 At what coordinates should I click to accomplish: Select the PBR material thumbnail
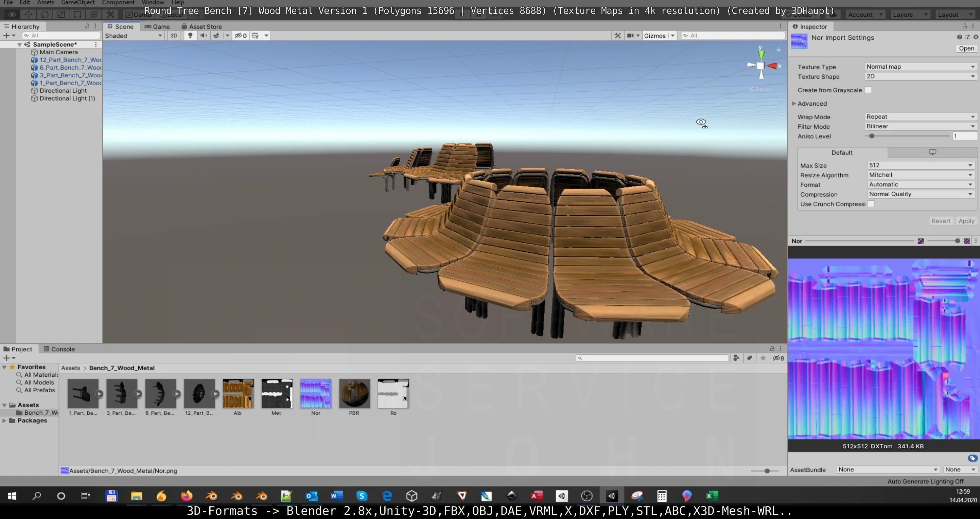point(354,394)
